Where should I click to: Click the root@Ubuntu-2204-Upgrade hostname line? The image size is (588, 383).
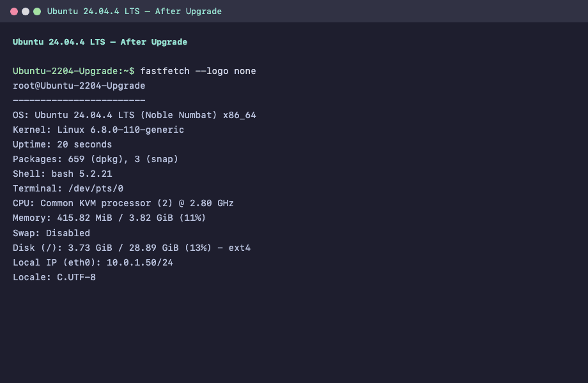[x=79, y=86]
